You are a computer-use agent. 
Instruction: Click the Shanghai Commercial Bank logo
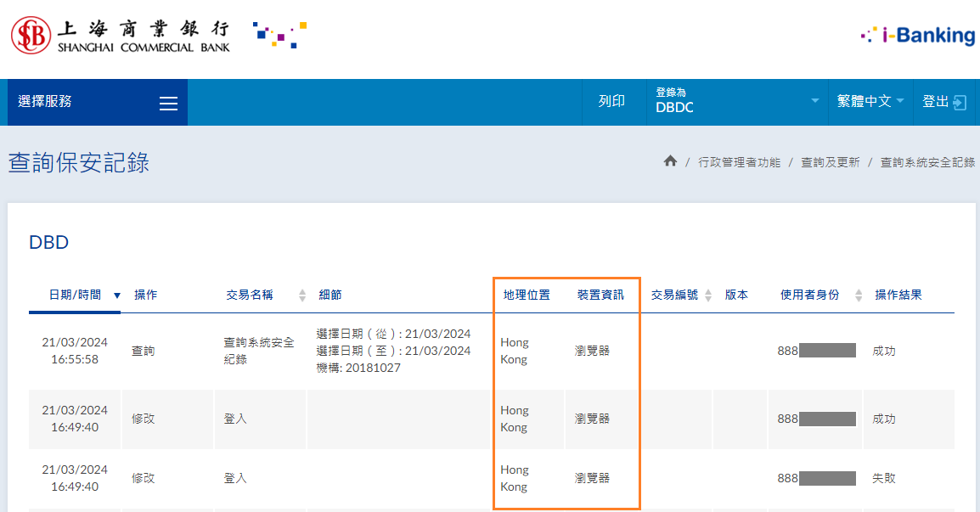pos(120,36)
